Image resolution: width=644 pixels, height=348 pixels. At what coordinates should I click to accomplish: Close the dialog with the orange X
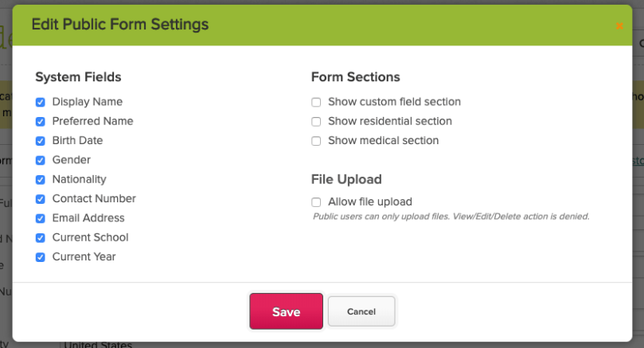pos(619,26)
